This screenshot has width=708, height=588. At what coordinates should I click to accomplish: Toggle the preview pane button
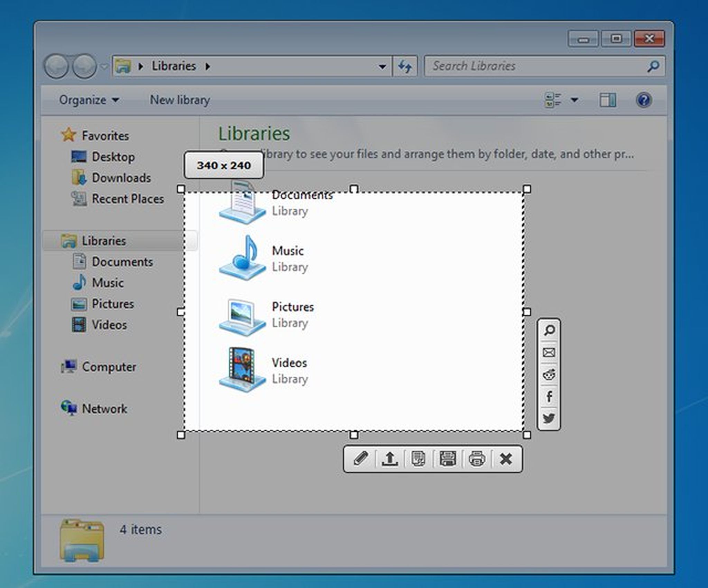coord(607,100)
